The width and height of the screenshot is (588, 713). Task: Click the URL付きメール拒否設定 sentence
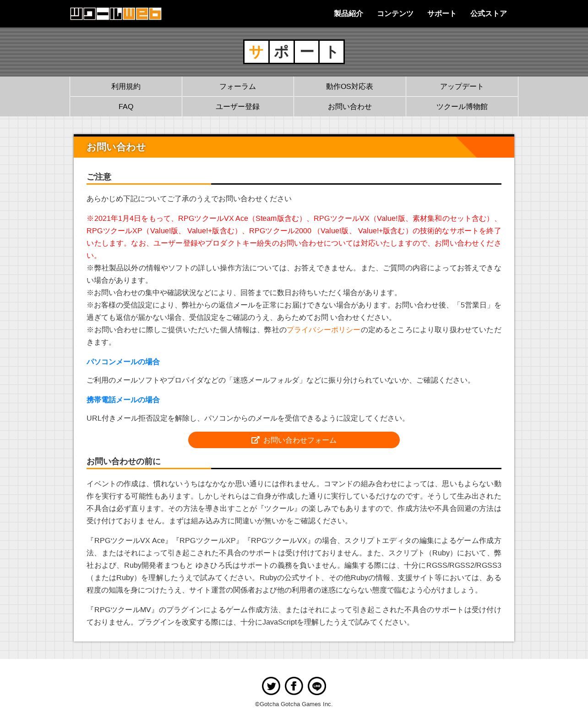click(247, 418)
